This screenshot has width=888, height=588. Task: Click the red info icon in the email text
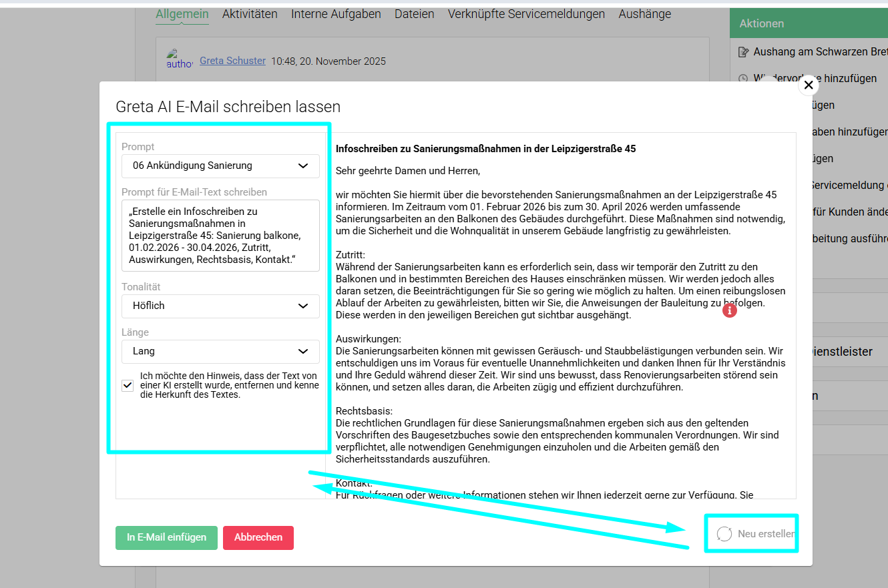(730, 310)
